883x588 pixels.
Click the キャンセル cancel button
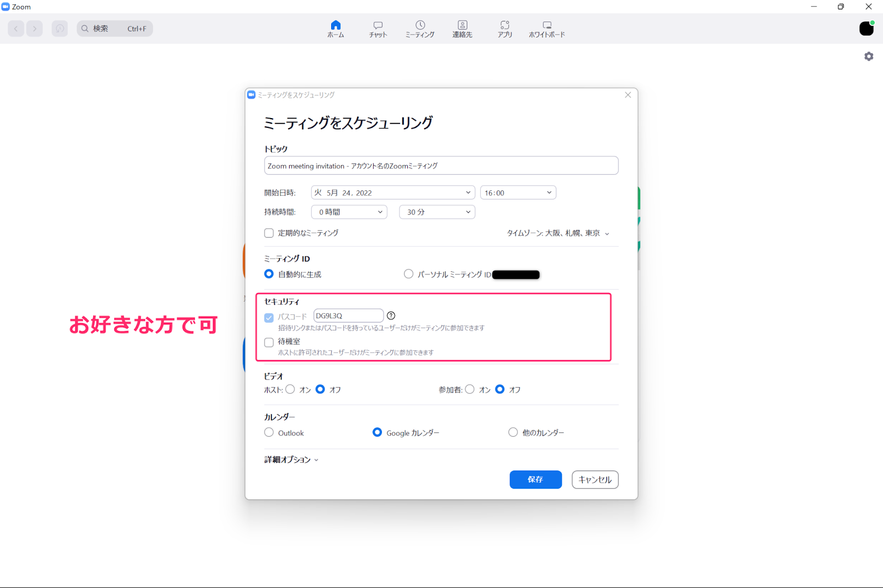click(595, 479)
